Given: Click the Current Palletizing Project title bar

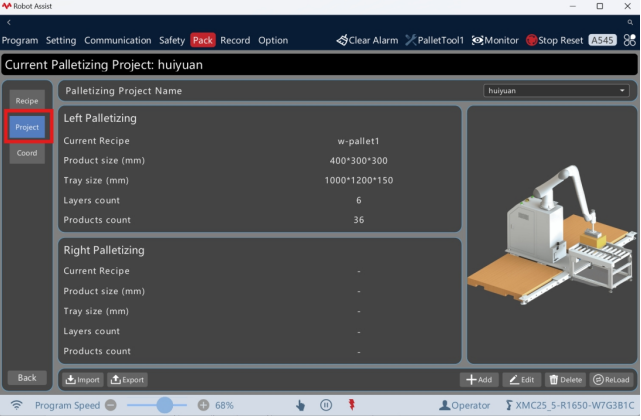Looking at the screenshot, I should 319,65.
